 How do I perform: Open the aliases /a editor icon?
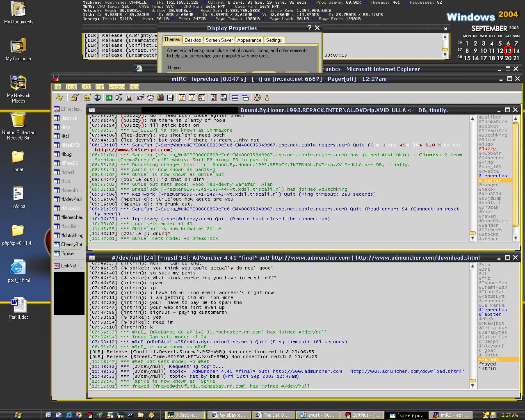coord(109,98)
